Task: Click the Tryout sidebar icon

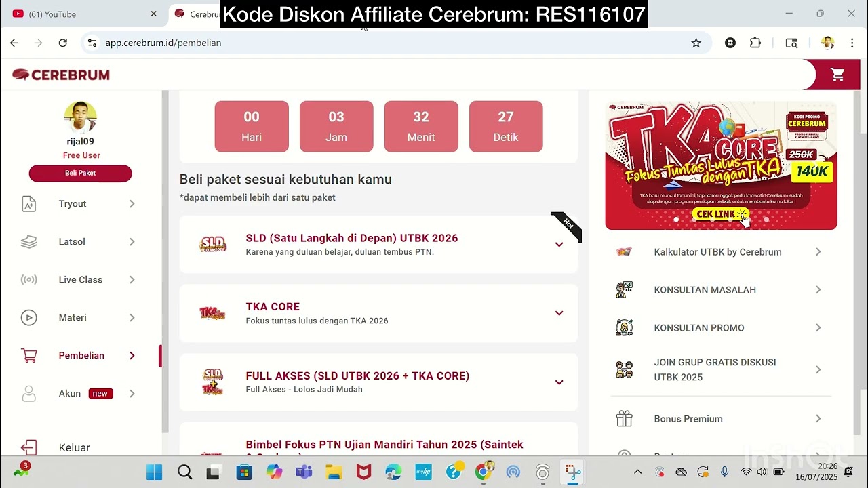Action: (28, 204)
